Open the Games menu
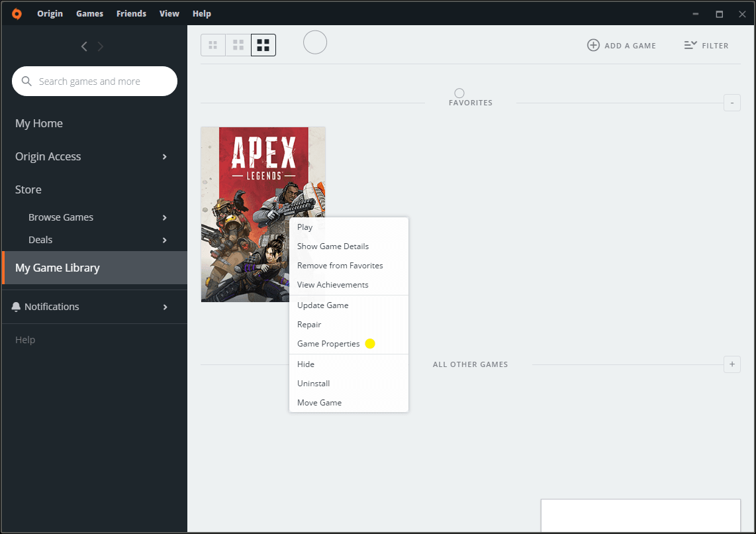Image resolution: width=756 pixels, height=534 pixels. click(x=89, y=13)
